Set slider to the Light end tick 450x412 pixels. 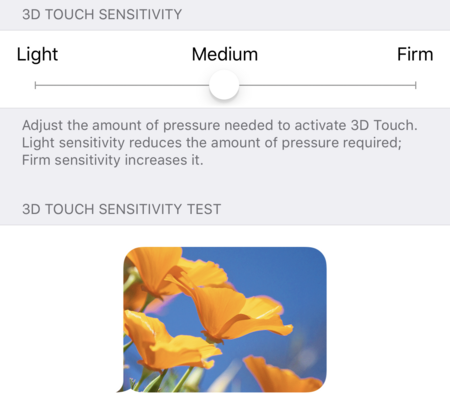tap(35, 85)
